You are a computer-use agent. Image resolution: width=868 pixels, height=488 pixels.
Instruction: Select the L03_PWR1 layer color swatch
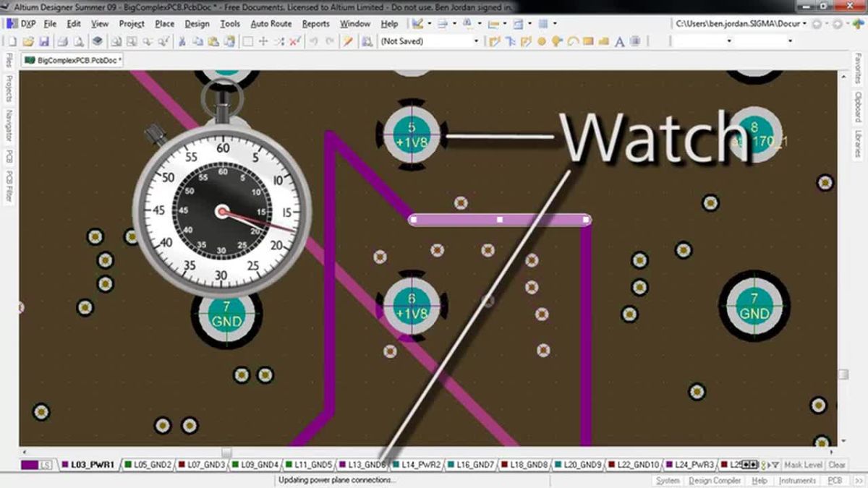[x=65, y=463]
